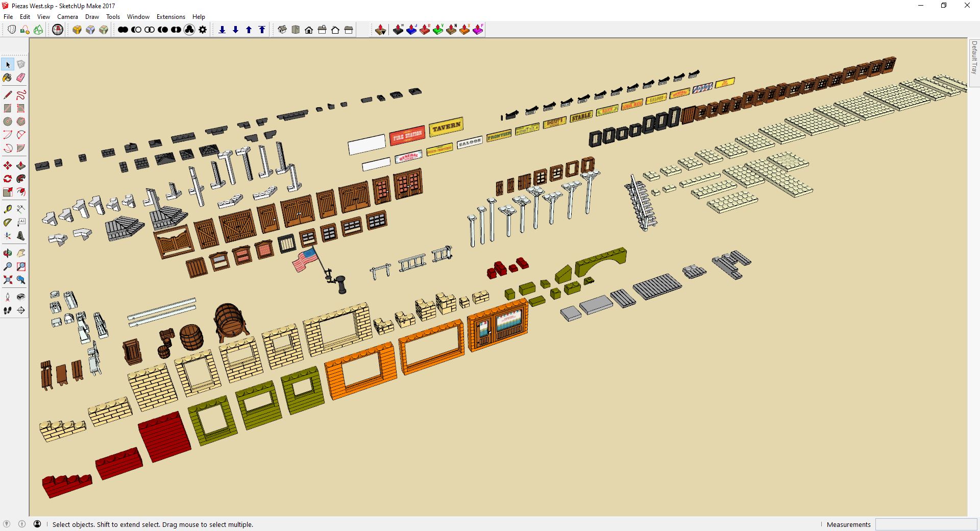
Task: Select the Push/Pull tool
Action: point(21,165)
